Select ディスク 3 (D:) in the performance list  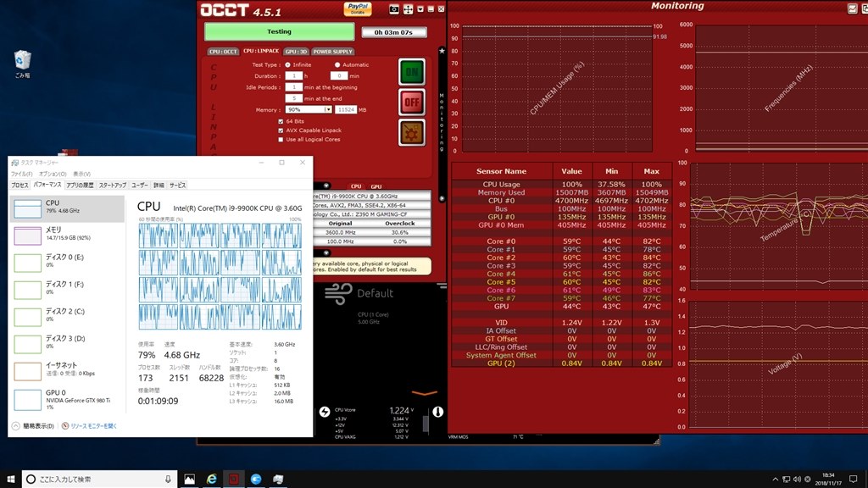pos(67,343)
